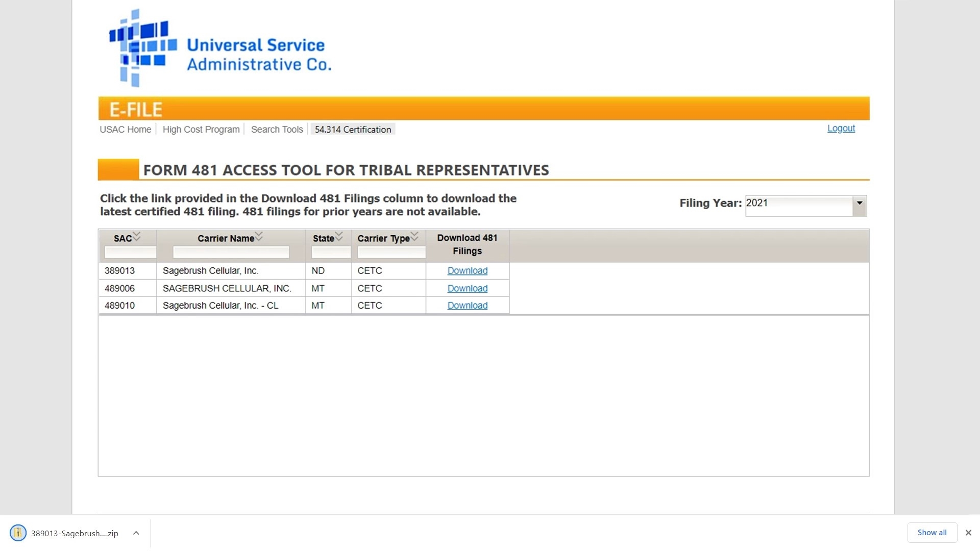Click the Universal Service Administrative Co. logo
This screenshot has width=980, height=551.
coord(220,48)
